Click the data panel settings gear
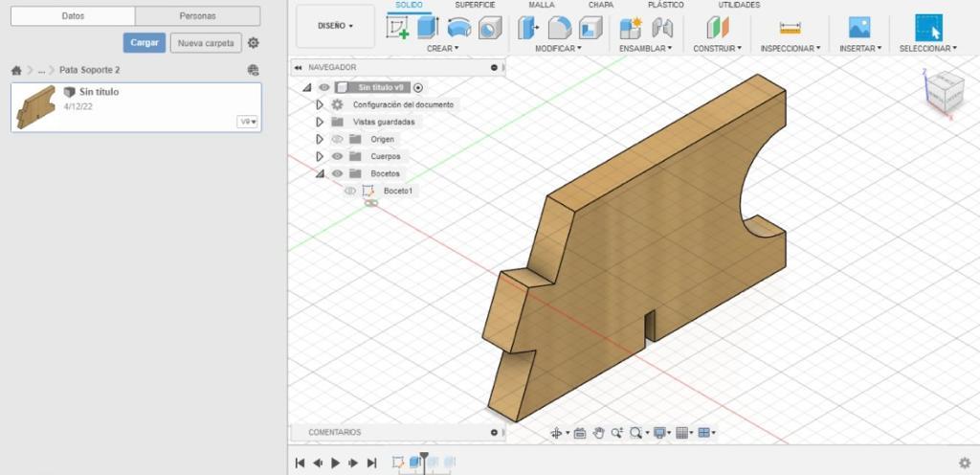 tap(253, 43)
